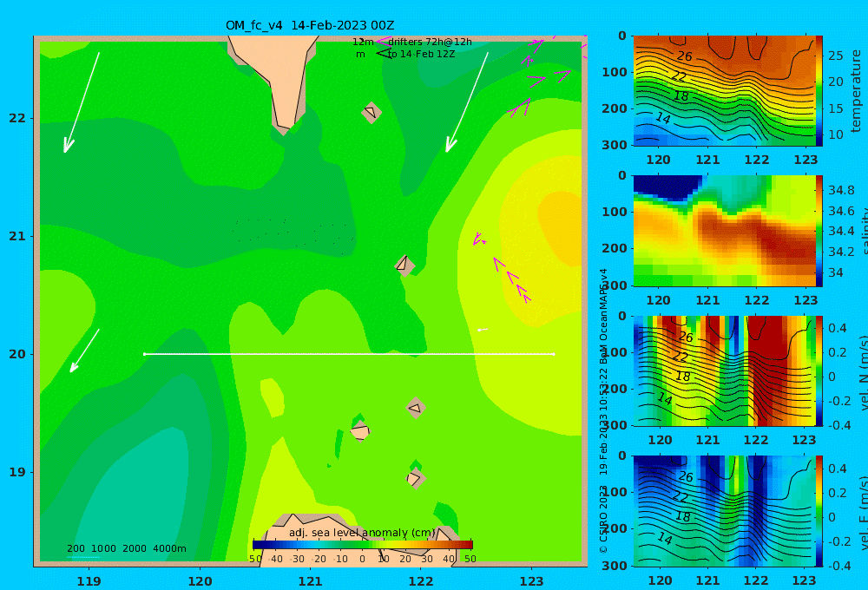Click the 0.4 tick on vel. N color bar

(838, 328)
